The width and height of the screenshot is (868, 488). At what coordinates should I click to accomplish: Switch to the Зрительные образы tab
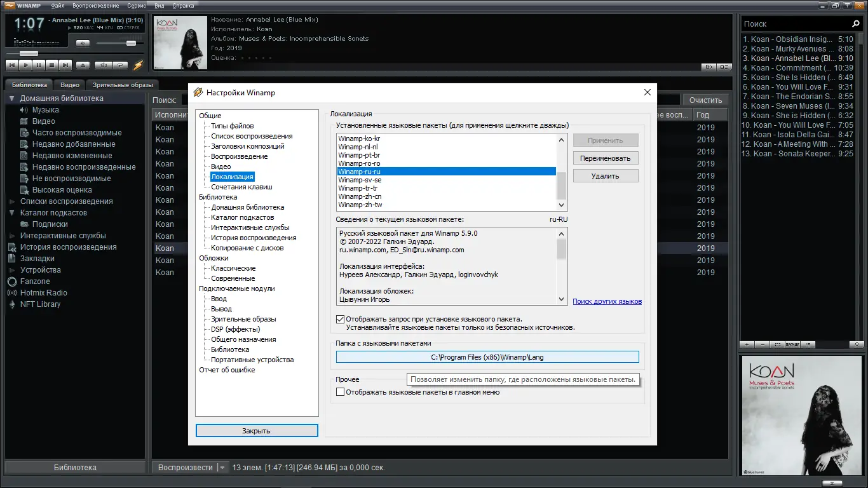(123, 85)
